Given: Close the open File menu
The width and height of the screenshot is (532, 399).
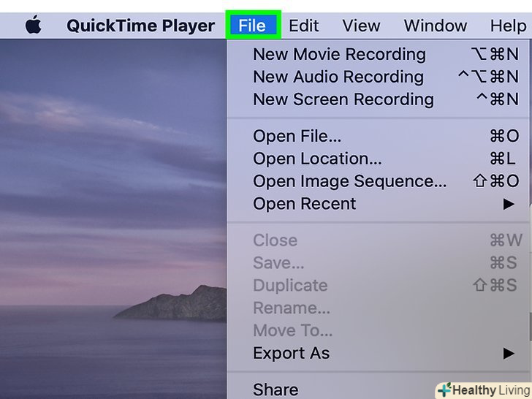Looking at the screenshot, I should [x=252, y=26].
